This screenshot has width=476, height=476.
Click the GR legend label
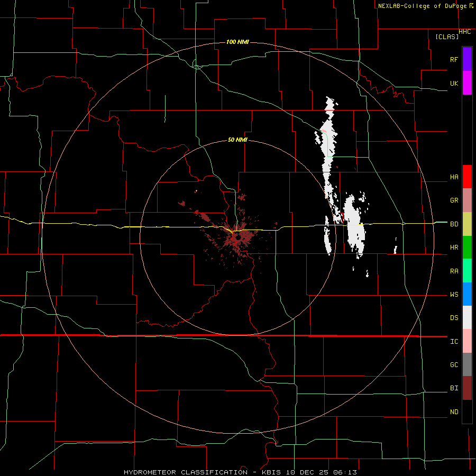[454, 200]
